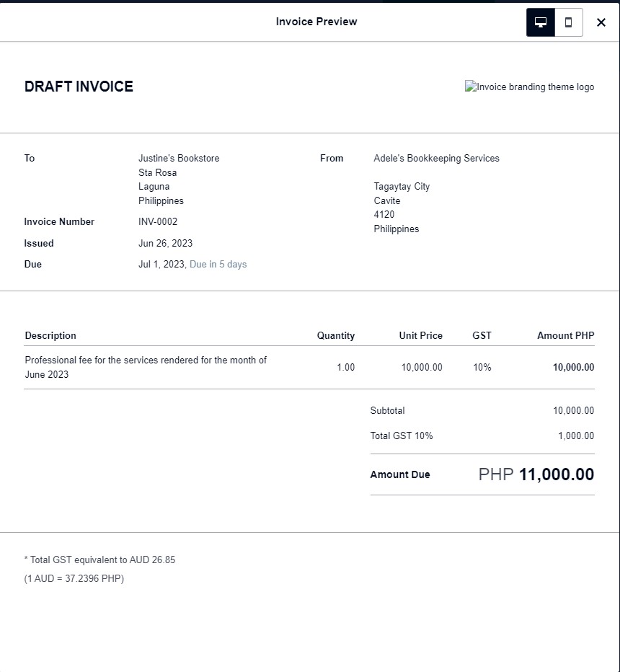This screenshot has width=620, height=672.
Task: Switch to mobile preview view
Action: tap(568, 22)
